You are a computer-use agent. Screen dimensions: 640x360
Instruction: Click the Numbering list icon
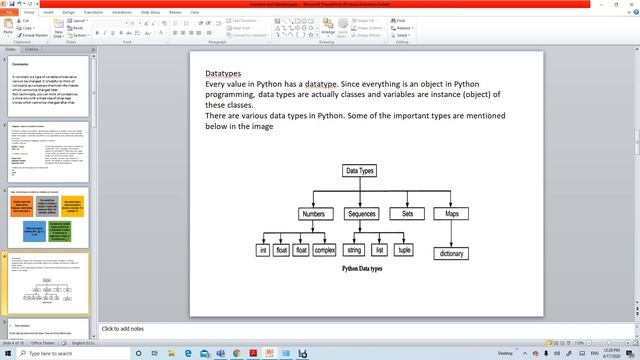pyautogui.click(x=187, y=23)
